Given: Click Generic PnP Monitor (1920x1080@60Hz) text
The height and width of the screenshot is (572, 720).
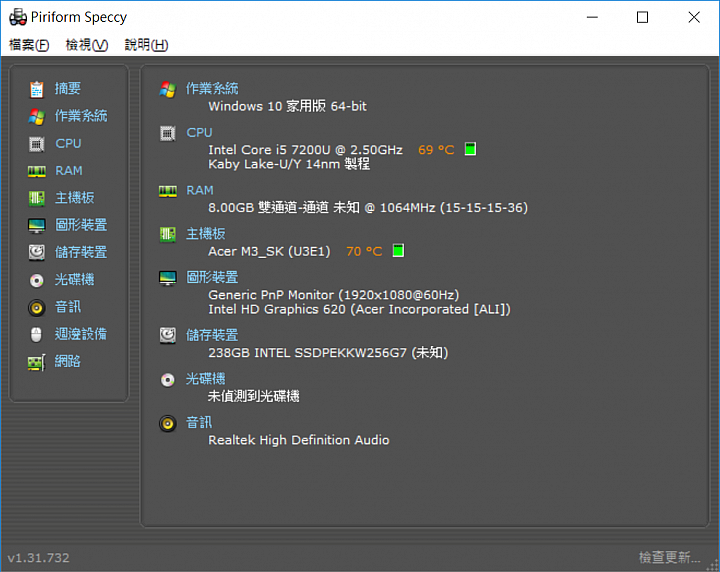Looking at the screenshot, I should [x=334, y=295].
